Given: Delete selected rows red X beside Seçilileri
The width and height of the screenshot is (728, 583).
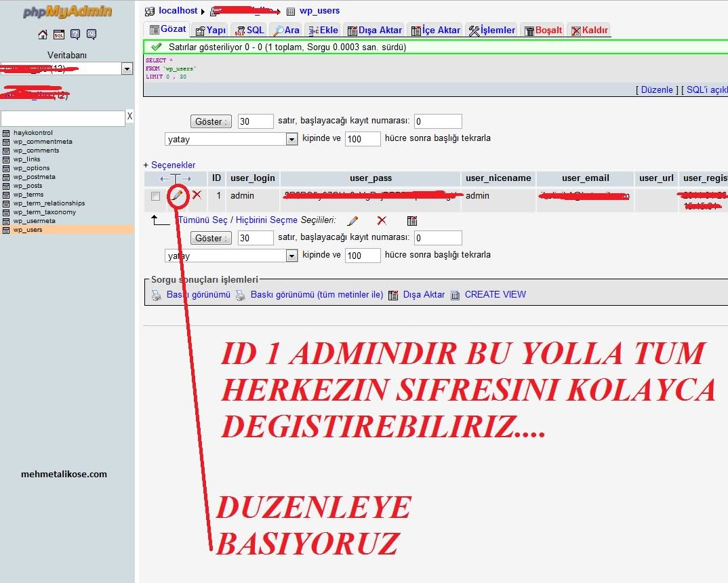Looking at the screenshot, I should pos(382,220).
